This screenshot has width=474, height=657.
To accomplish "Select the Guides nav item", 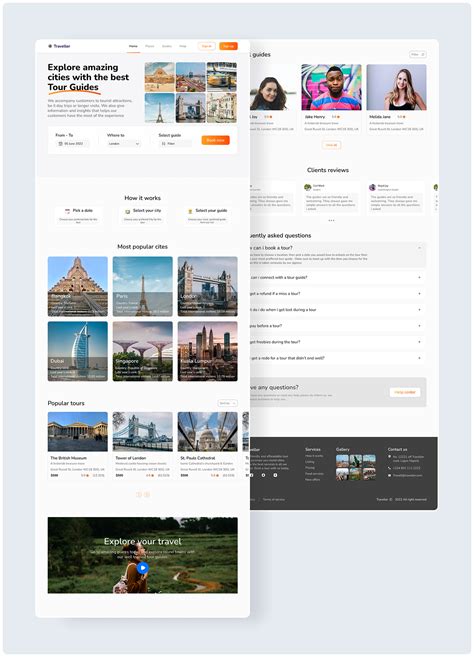I will (167, 46).
